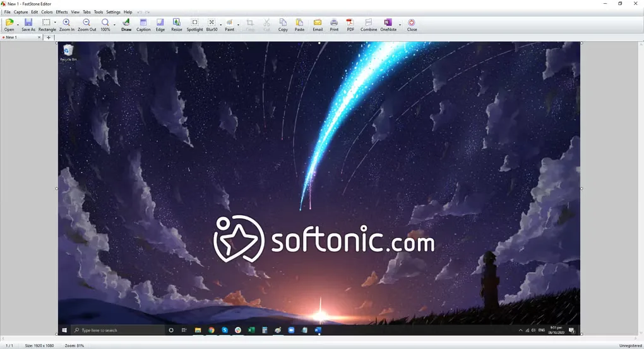
Task: Expand the 100% zoom dropdown arrow
Action: tap(114, 25)
